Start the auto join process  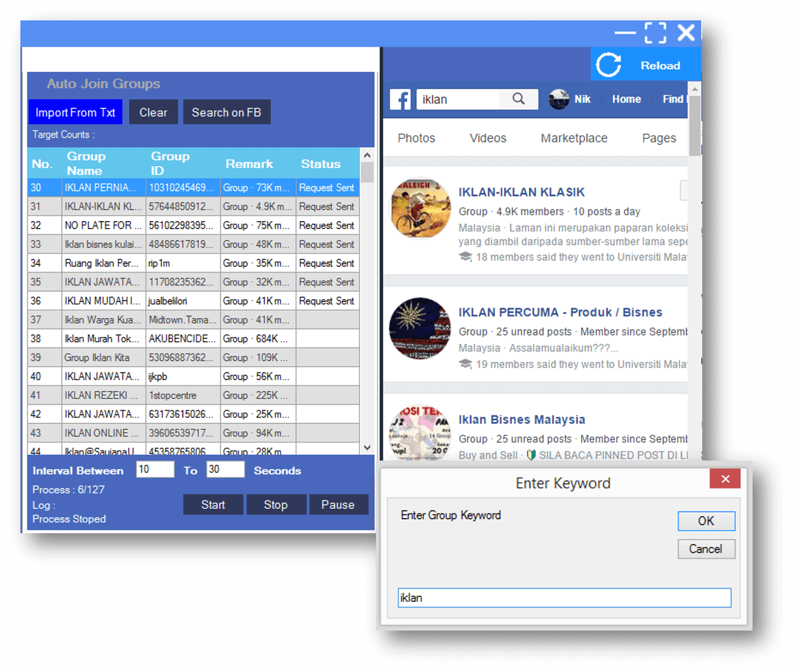[x=213, y=504]
